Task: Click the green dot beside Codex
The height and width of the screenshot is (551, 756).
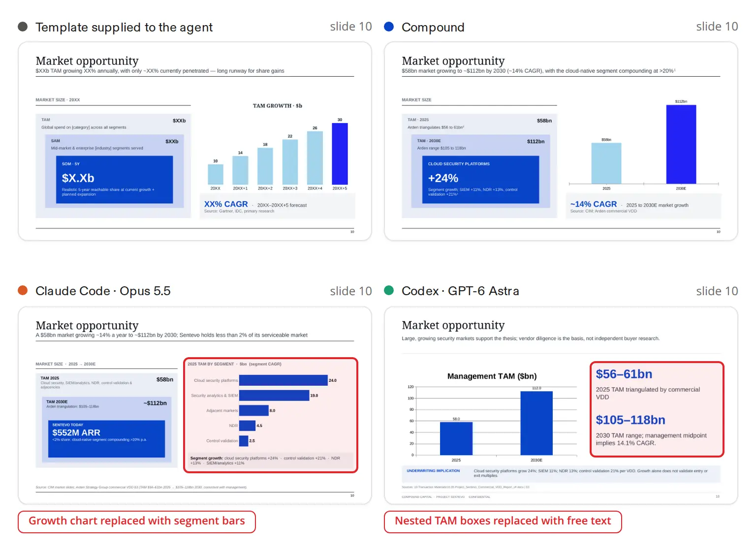Action: tap(389, 290)
